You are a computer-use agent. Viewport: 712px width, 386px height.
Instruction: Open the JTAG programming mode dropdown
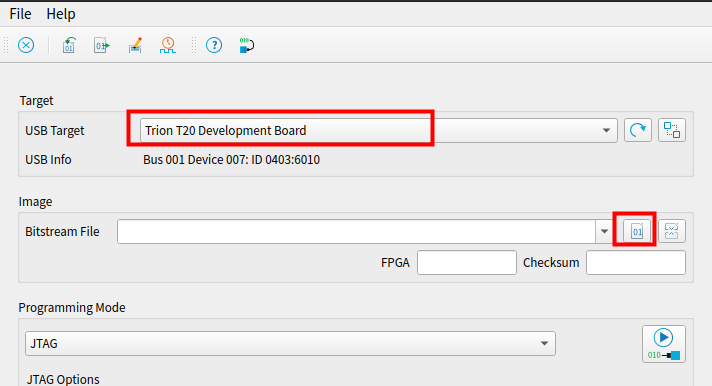(290, 344)
